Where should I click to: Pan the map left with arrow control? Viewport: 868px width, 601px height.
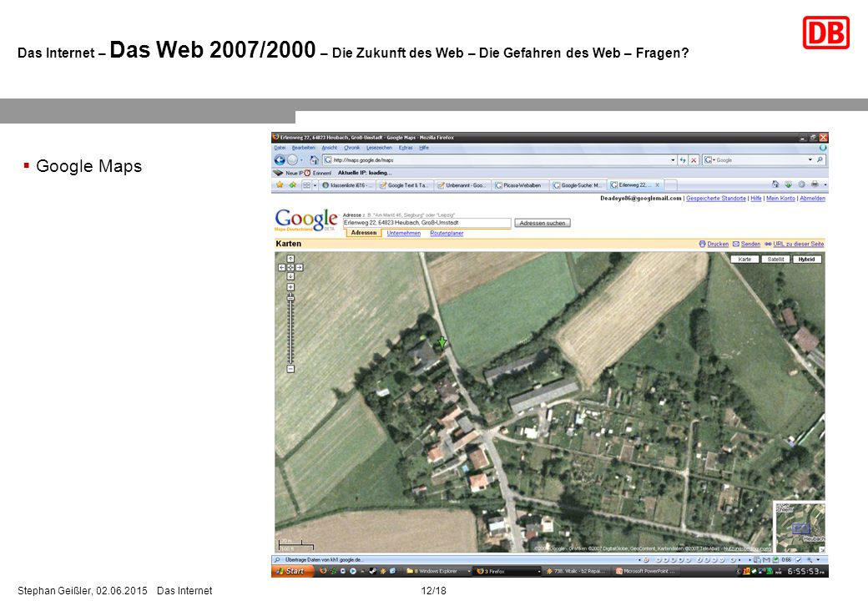pos(282,267)
